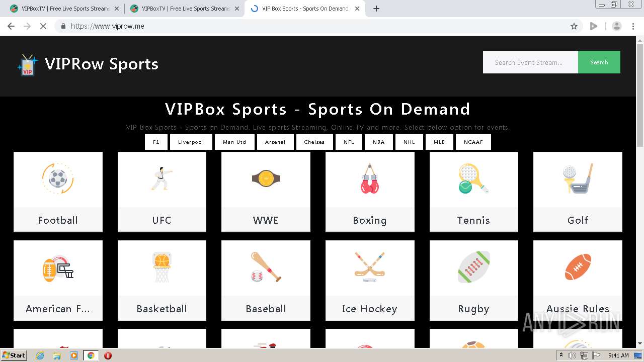Select the Aussie Rules ball icon
The image size is (644, 362).
578,267
